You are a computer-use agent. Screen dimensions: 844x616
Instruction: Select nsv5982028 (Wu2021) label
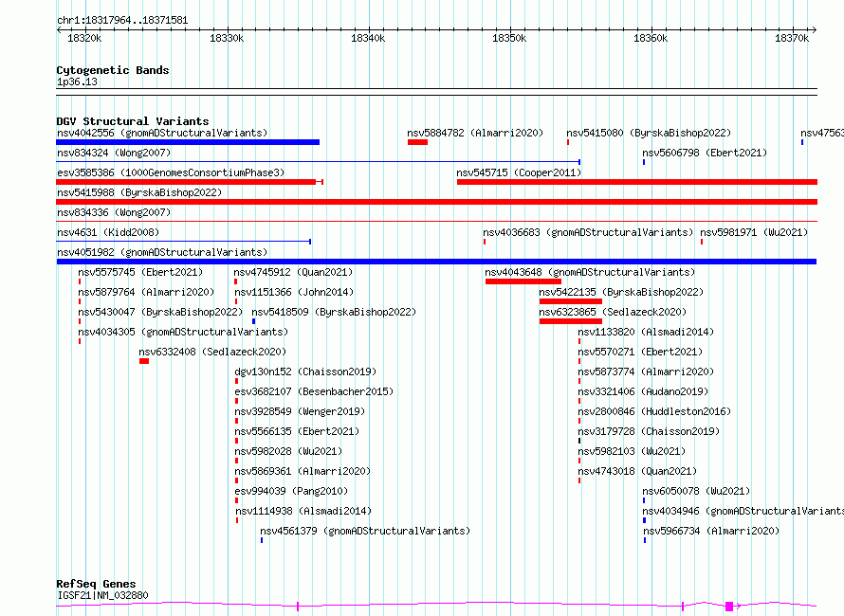(288, 451)
